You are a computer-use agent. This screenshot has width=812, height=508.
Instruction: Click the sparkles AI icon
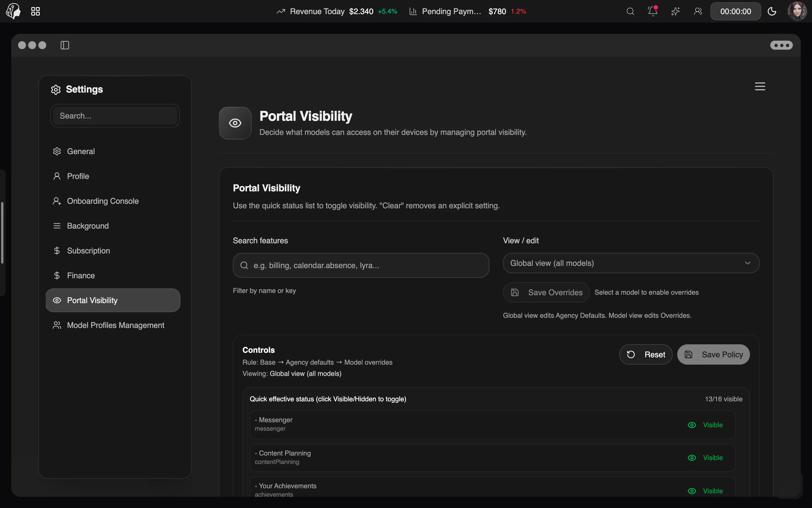pyautogui.click(x=675, y=11)
